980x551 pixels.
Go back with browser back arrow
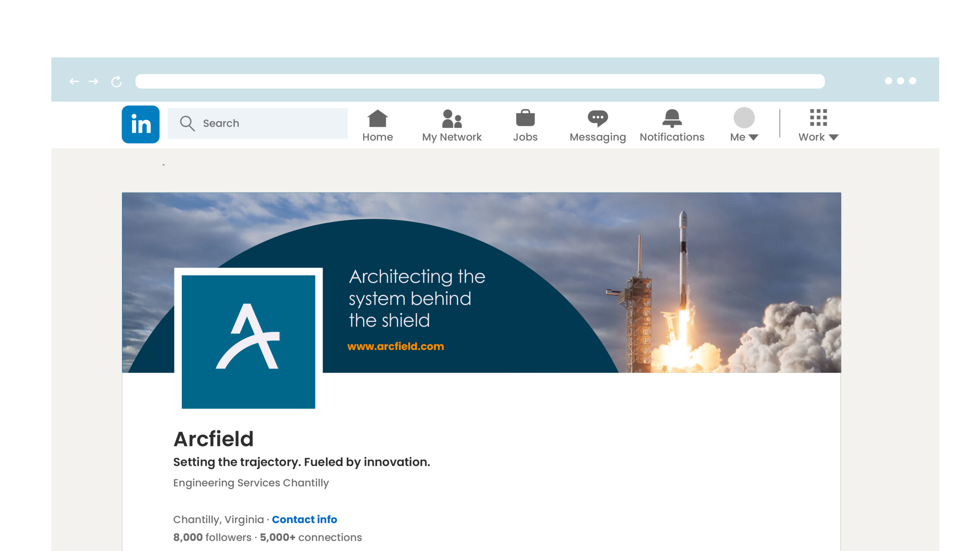[74, 81]
